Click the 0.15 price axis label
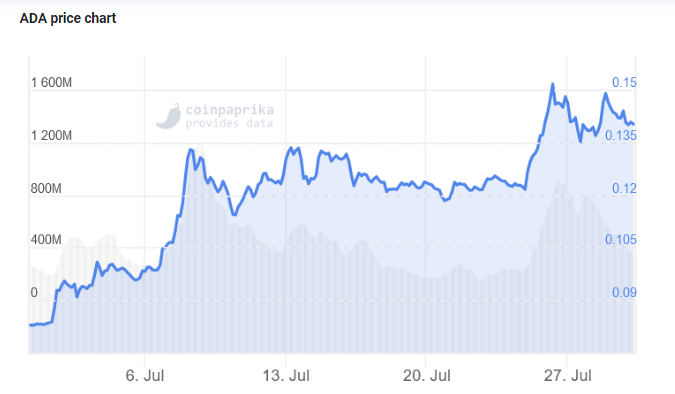 (624, 82)
